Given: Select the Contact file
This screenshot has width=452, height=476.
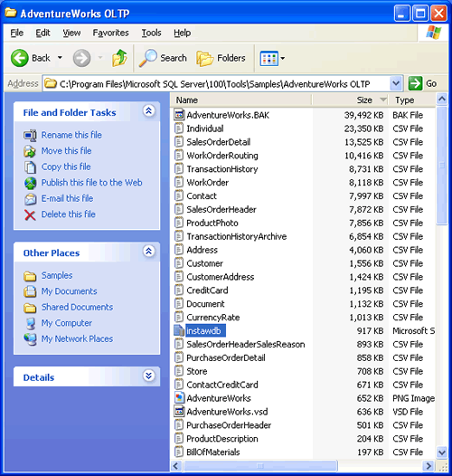Looking at the screenshot, I should coord(202,195).
